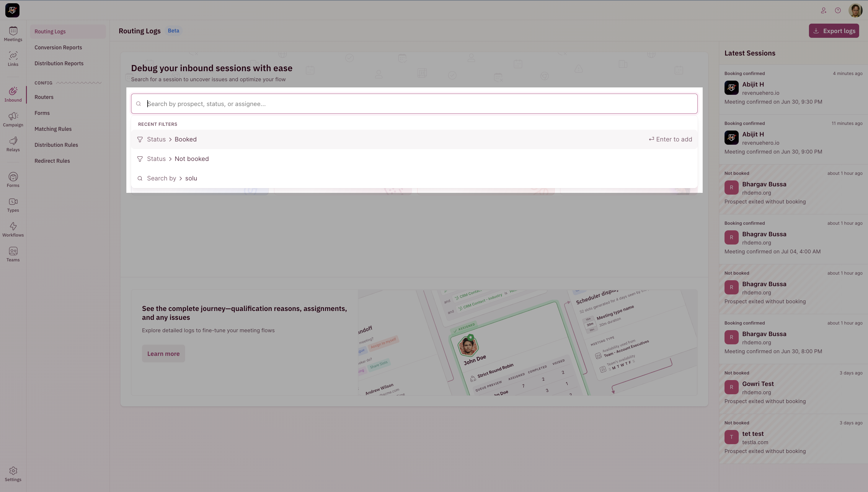The width and height of the screenshot is (868, 492).
Task: Focus the search by prospect input field
Action: click(x=414, y=104)
